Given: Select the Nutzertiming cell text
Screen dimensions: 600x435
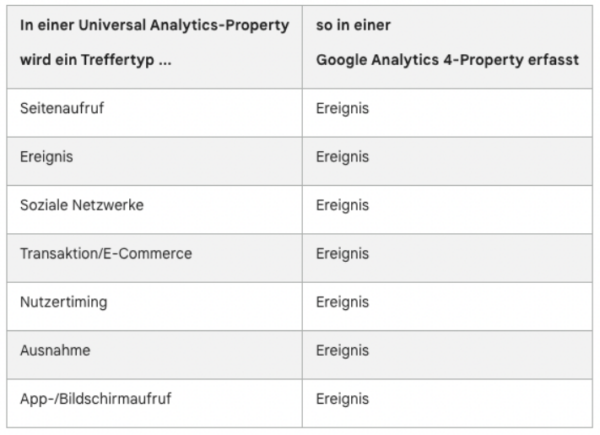Looking at the screenshot, I should (x=64, y=302).
